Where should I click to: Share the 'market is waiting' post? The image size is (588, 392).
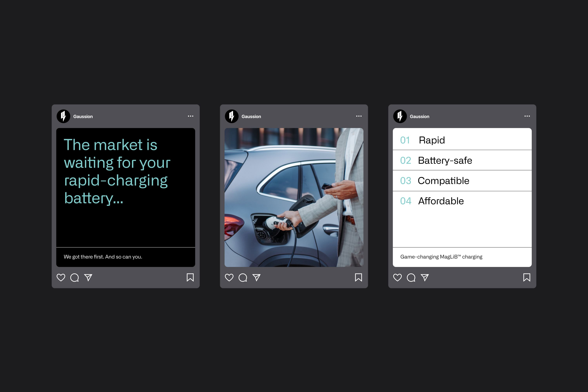coord(88,278)
